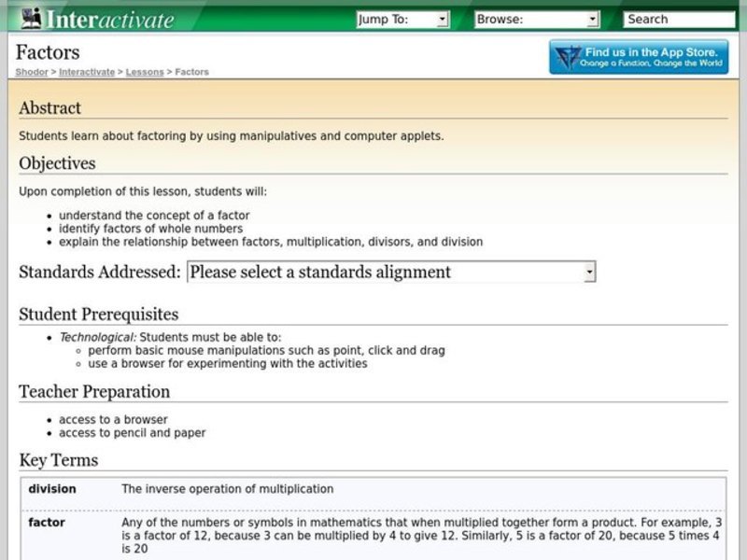Screen dimensions: 747x560
Task: Navigate to Lessons in the breadcrumb
Action: tap(145, 72)
